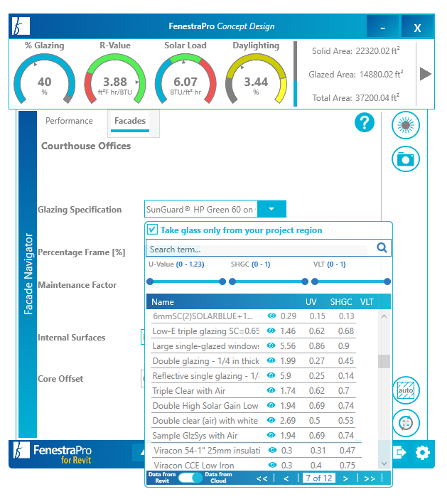The width and height of the screenshot is (447, 504).
Task: Click the auto glazing icon
Action: (x=406, y=390)
